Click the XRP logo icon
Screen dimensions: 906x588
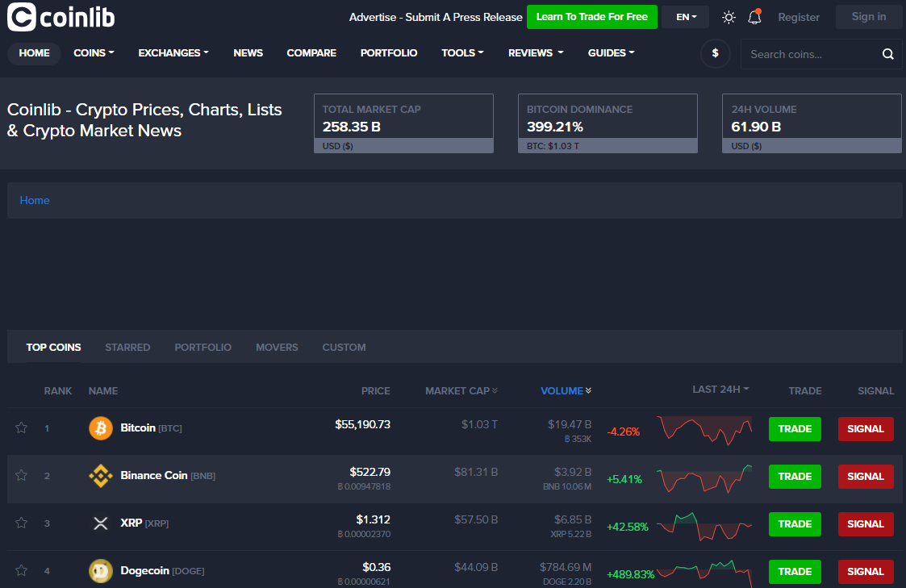pos(101,523)
